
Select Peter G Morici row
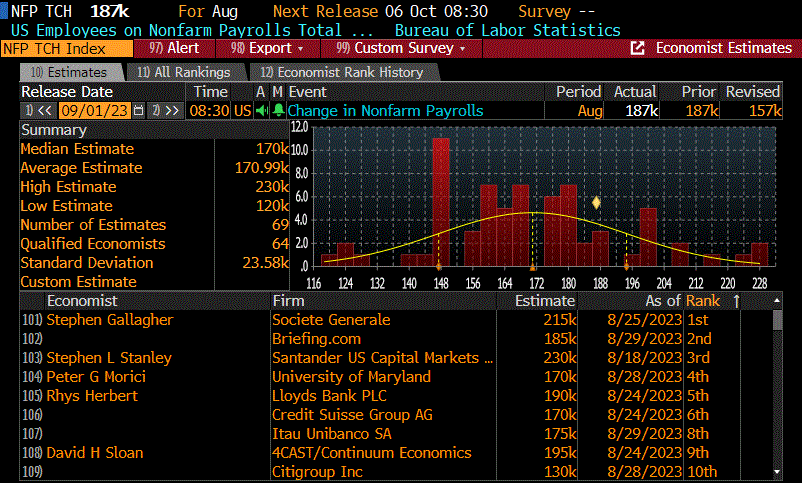[x=396, y=377]
